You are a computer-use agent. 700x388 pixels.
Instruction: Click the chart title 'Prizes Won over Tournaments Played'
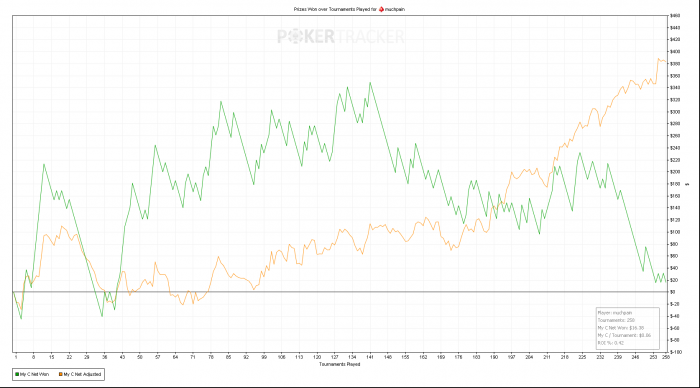332,9
